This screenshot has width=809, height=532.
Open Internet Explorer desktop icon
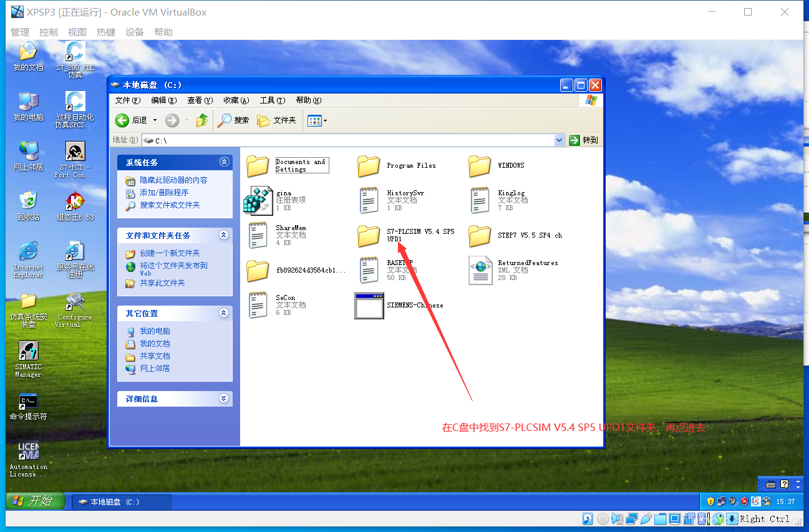coord(28,259)
